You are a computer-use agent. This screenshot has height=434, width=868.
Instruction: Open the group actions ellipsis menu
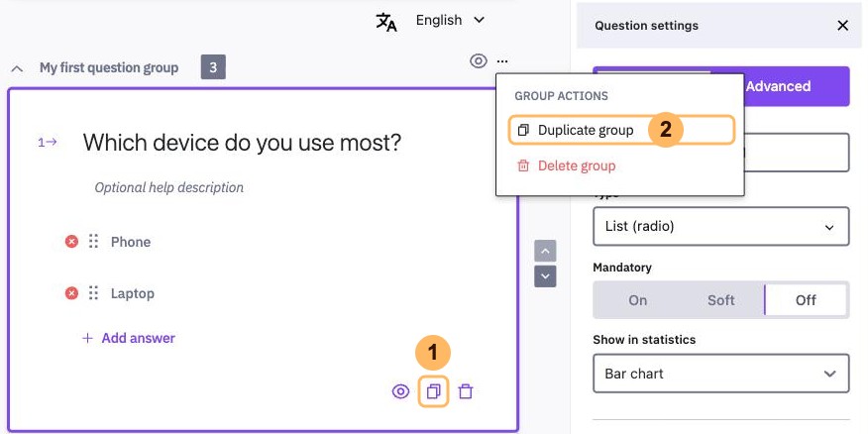click(502, 60)
